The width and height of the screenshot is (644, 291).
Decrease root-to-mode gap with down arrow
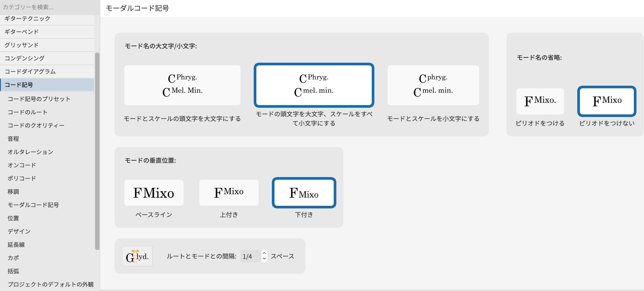pyautogui.click(x=264, y=259)
